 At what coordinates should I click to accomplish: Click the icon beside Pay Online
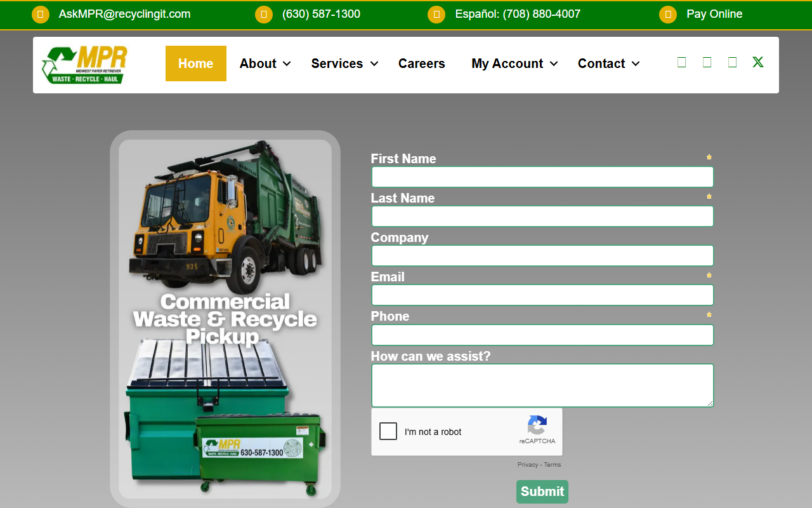(668, 15)
